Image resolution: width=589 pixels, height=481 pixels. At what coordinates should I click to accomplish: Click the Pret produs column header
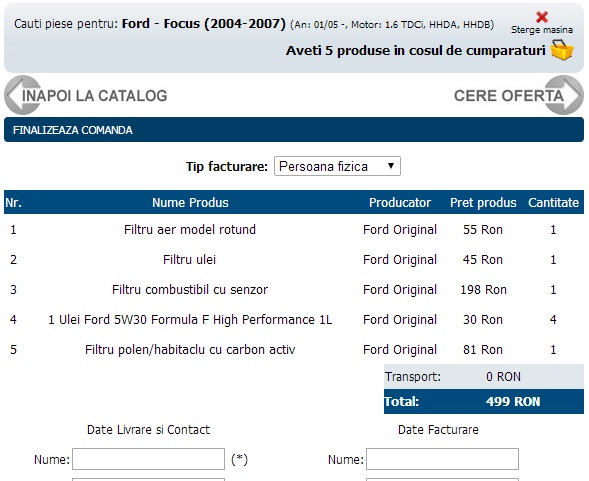pyautogui.click(x=483, y=203)
